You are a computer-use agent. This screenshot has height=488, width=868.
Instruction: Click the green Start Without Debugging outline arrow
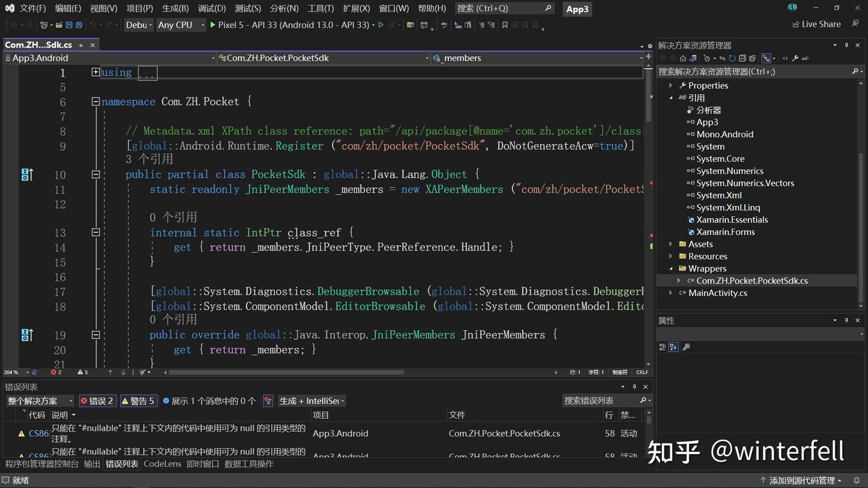(381, 25)
